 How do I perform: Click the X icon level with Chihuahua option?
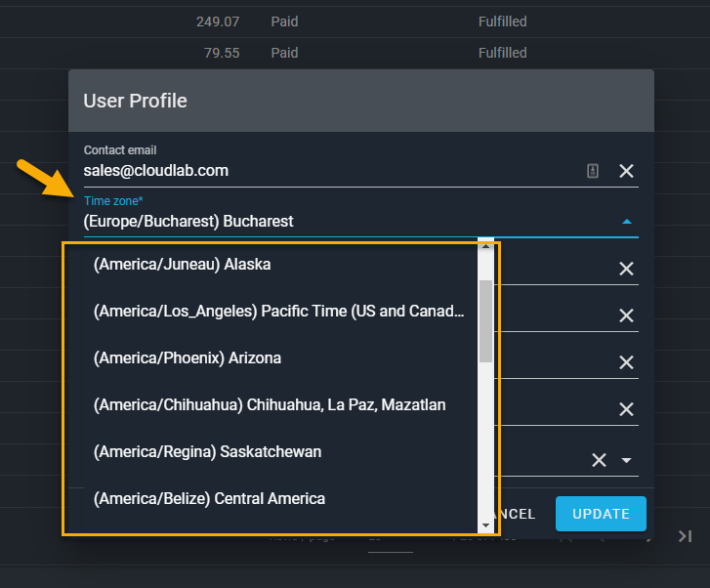click(x=626, y=409)
